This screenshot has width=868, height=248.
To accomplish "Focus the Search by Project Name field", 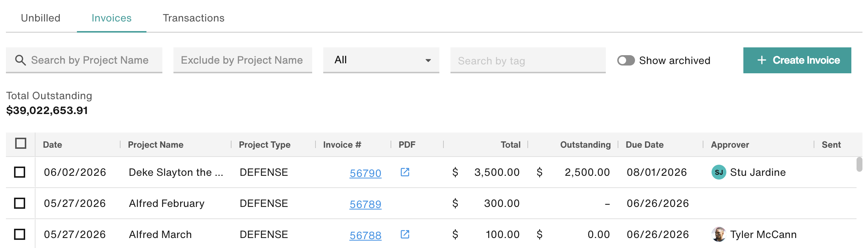I will coord(84,60).
